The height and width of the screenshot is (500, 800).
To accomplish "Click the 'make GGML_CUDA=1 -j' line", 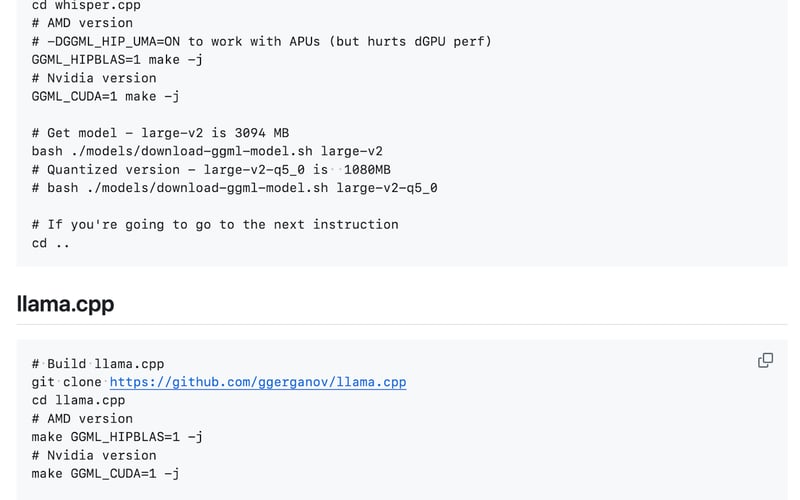I will point(105,473).
